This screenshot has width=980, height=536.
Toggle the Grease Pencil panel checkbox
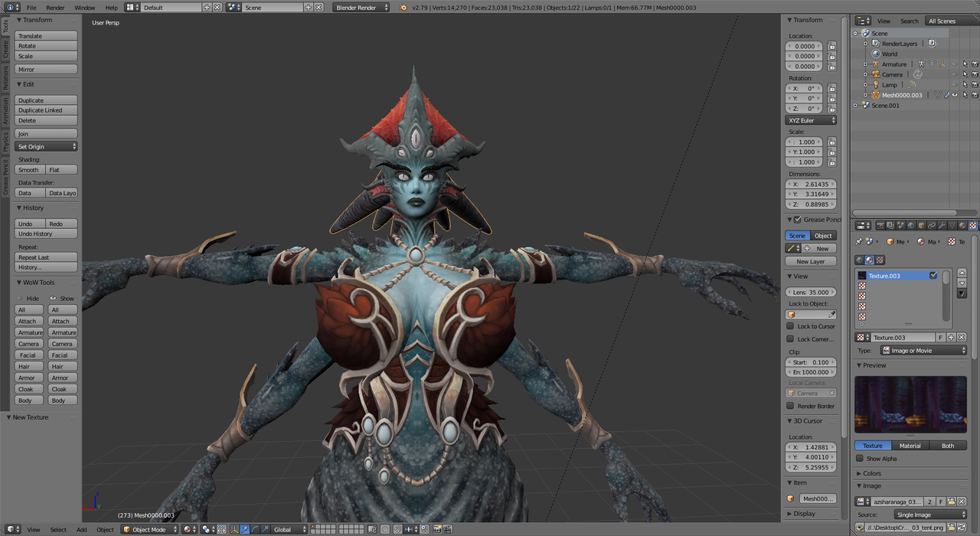point(797,220)
